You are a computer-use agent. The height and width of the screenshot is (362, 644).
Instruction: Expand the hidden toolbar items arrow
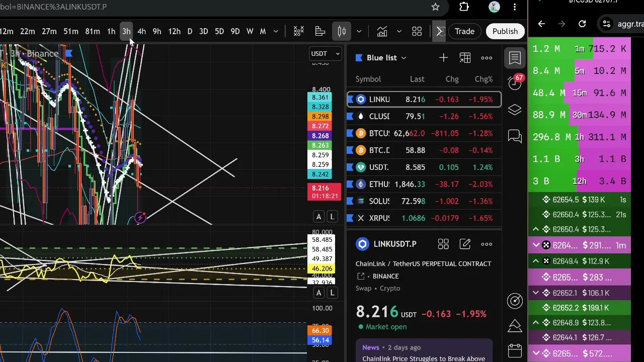pyautogui.click(x=439, y=32)
